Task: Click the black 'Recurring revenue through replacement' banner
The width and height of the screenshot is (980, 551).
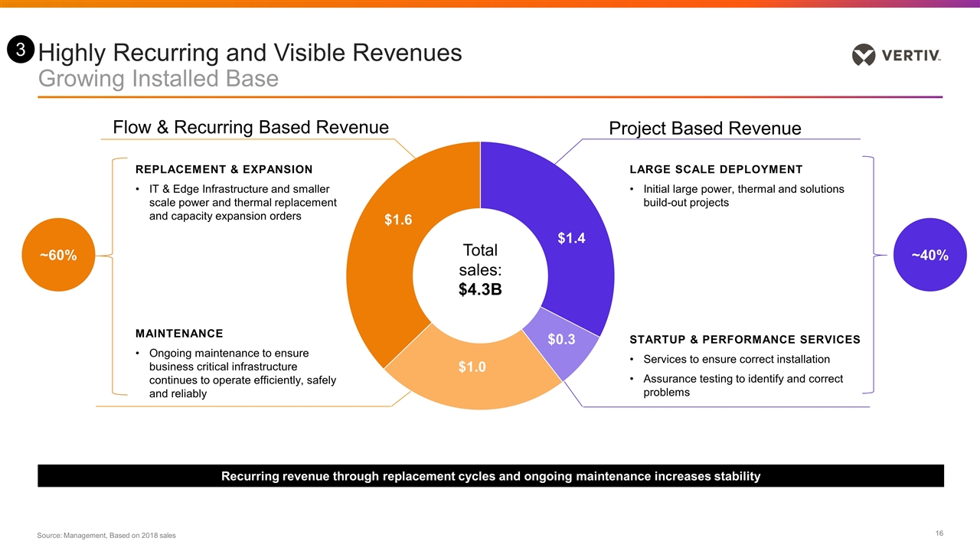Action: pyautogui.click(x=491, y=476)
